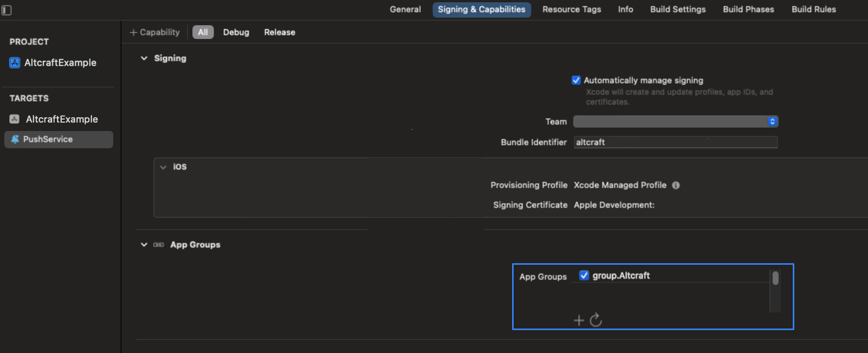The width and height of the screenshot is (868, 353).
Task: Click the 'Xcode Managed Profile' text
Action: 620,185
